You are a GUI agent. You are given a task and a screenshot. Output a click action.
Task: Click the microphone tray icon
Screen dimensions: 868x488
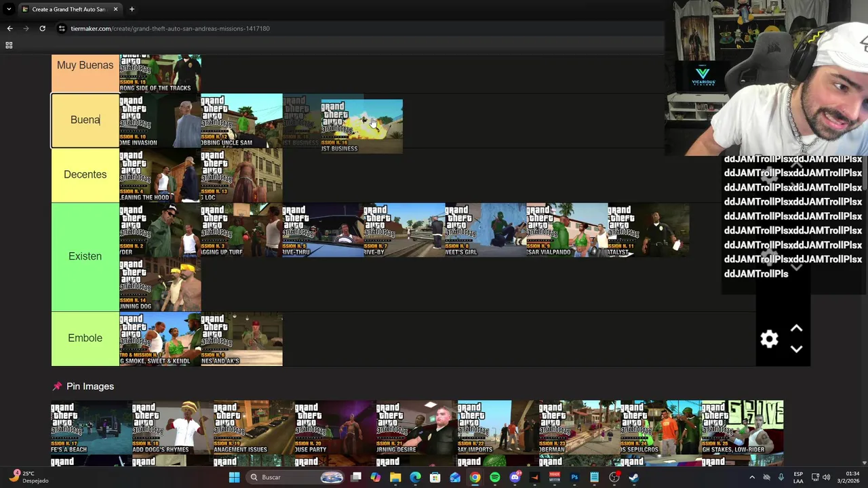[x=781, y=477]
